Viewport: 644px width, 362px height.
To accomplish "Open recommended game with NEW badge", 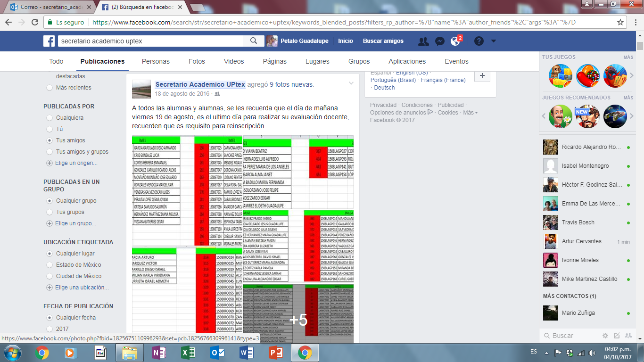I will [588, 116].
